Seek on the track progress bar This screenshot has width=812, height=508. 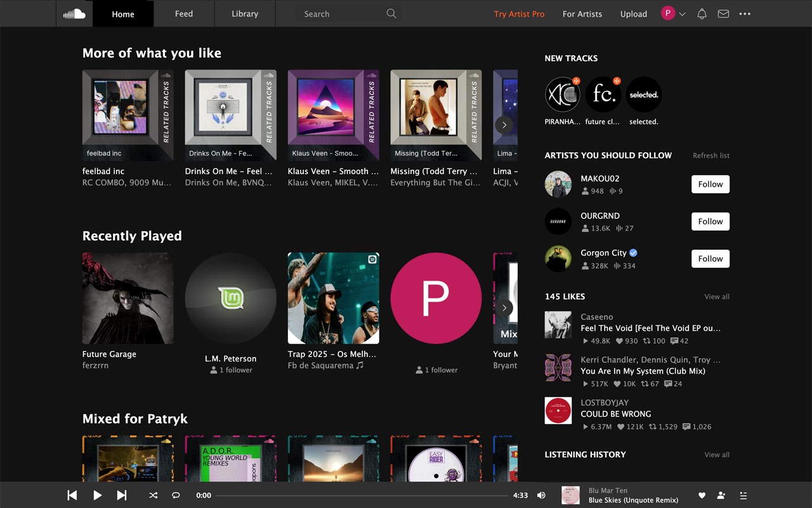pyautogui.click(x=362, y=495)
